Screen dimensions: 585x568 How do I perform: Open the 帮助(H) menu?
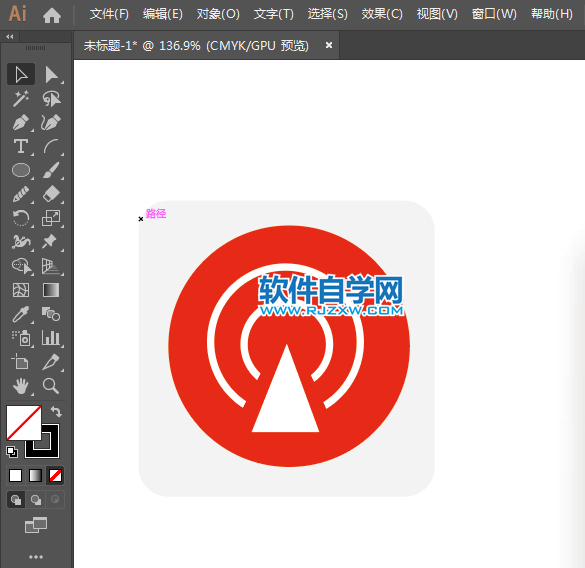(552, 14)
